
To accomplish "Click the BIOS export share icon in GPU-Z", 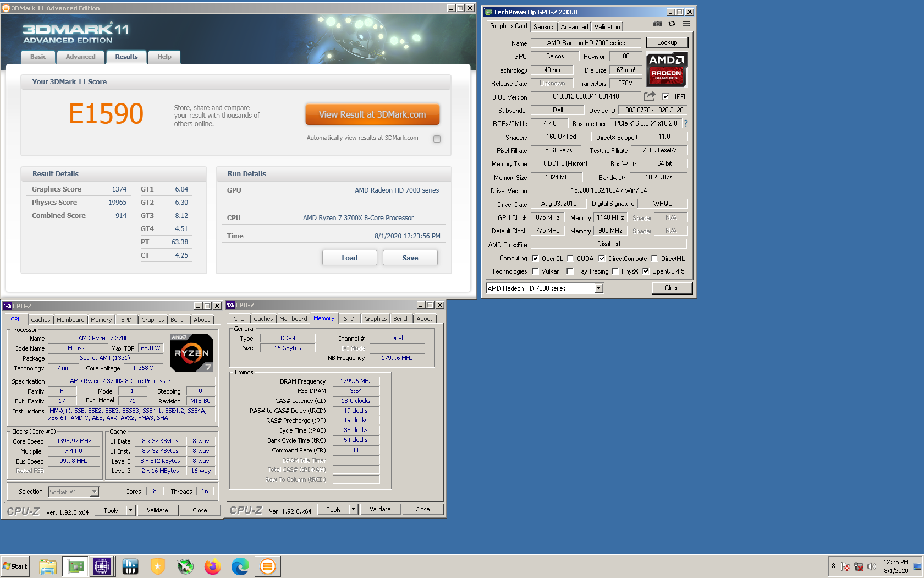I will [650, 96].
